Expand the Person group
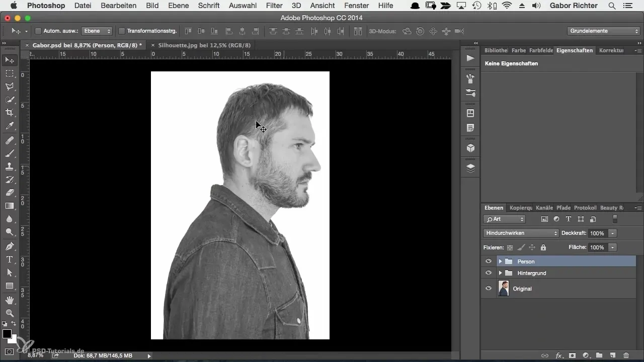The width and height of the screenshot is (644, 362). (500, 261)
